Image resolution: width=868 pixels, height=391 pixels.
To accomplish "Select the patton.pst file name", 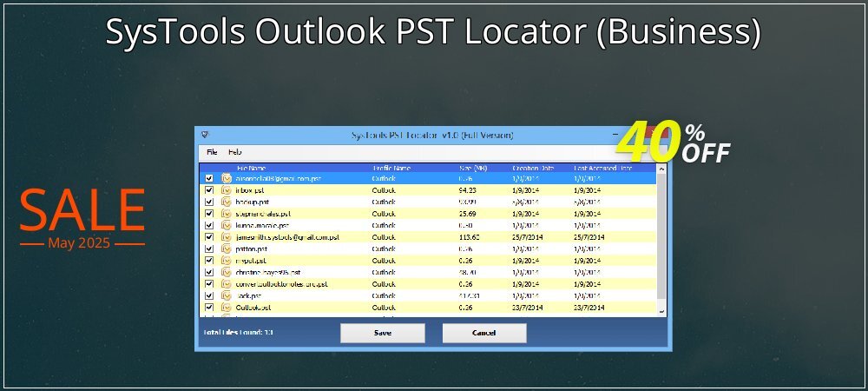I will point(252,249).
